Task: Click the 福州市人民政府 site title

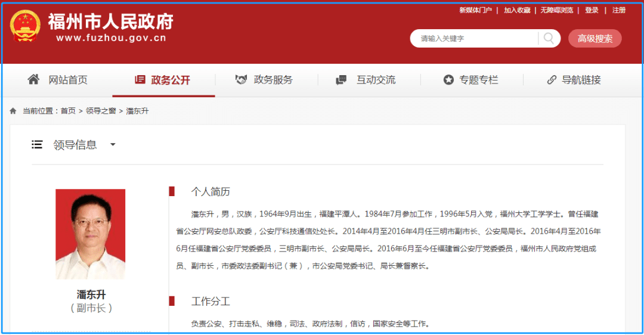Action: [x=110, y=22]
